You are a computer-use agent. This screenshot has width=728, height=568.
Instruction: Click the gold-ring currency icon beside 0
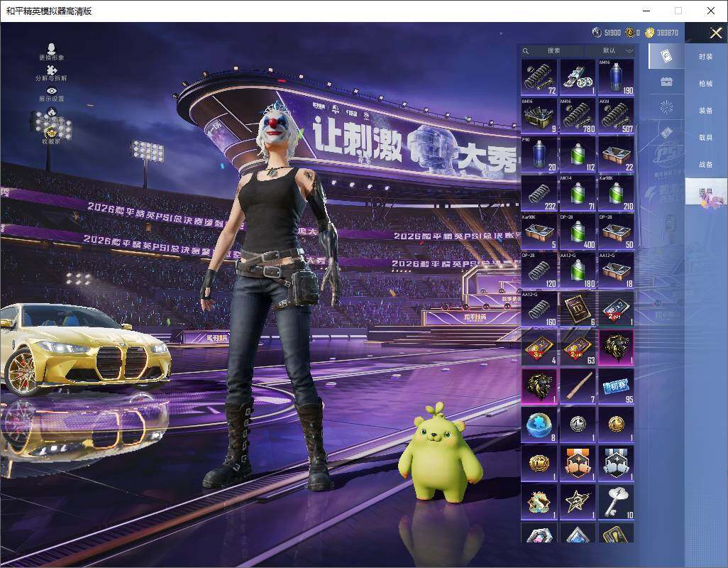click(629, 33)
